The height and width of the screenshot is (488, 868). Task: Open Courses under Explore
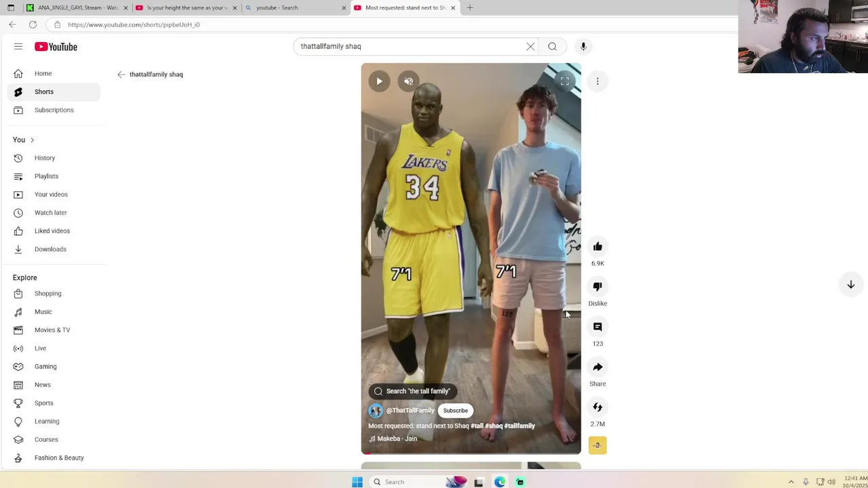point(54,440)
